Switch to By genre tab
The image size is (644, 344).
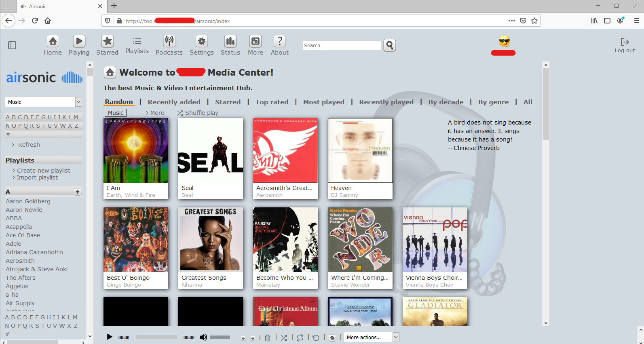pos(493,102)
